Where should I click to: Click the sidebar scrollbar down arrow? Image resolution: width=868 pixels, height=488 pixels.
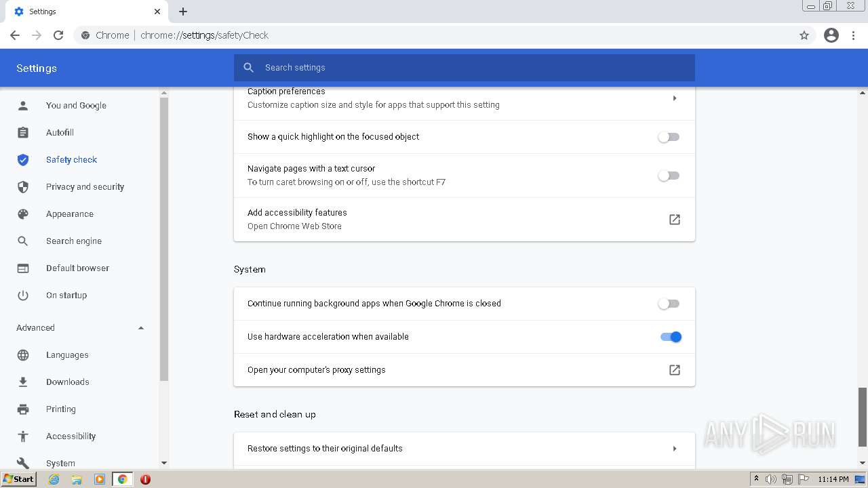click(163, 463)
